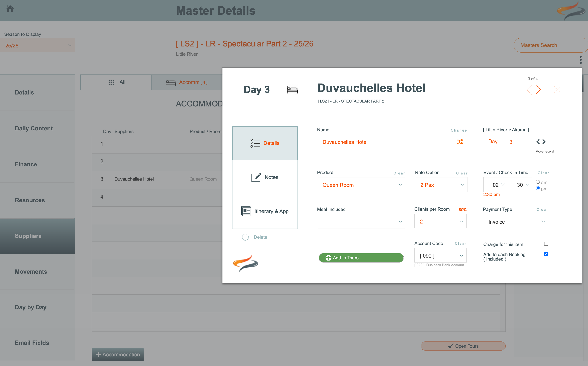Click the Delete minus circle icon
This screenshot has width=588, height=366.
pyautogui.click(x=245, y=237)
